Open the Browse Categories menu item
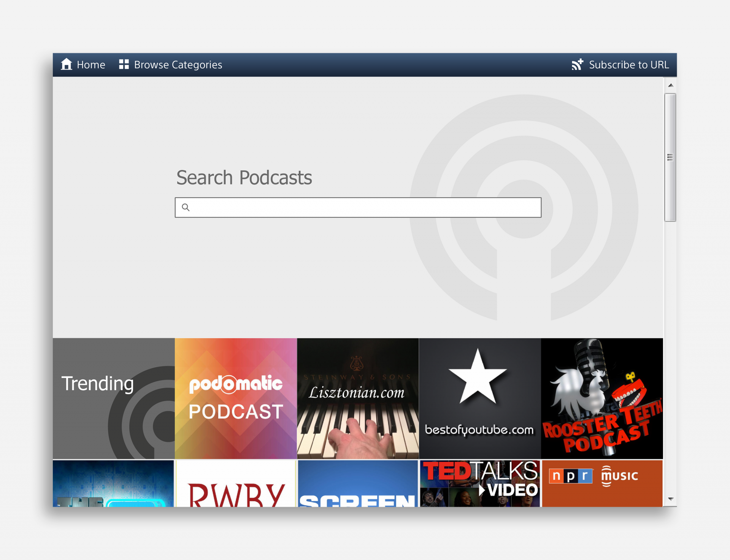 point(178,65)
